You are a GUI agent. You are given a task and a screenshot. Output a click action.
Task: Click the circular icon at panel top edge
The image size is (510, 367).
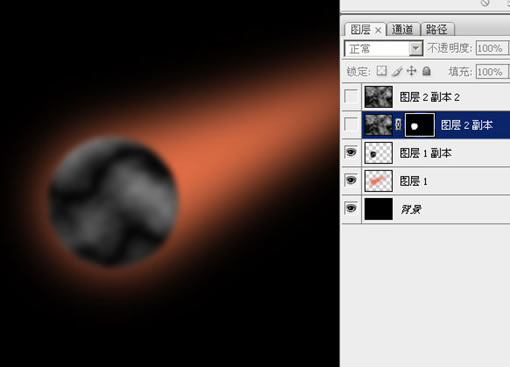click(485, 3)
